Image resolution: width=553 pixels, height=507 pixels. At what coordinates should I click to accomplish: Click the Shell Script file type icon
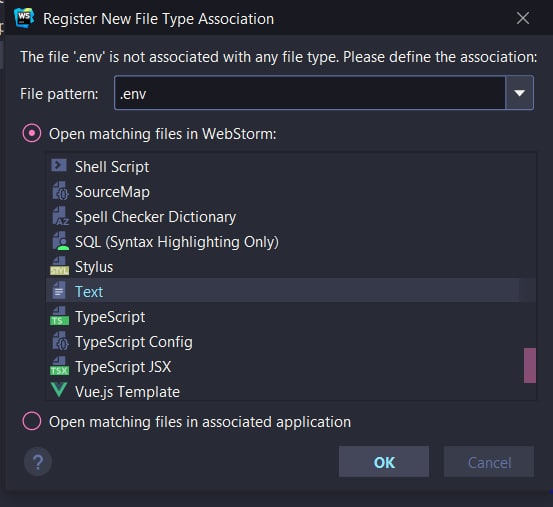click(59, 165)
